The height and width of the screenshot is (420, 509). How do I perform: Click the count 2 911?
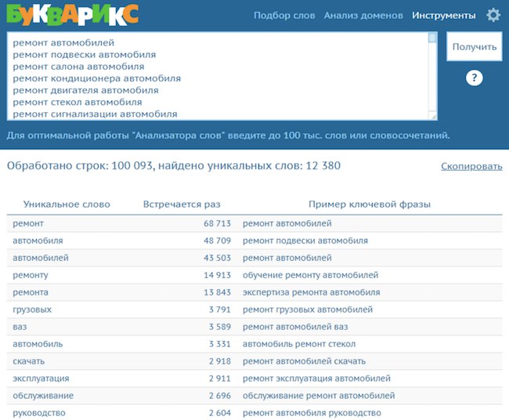coord(220,378)
